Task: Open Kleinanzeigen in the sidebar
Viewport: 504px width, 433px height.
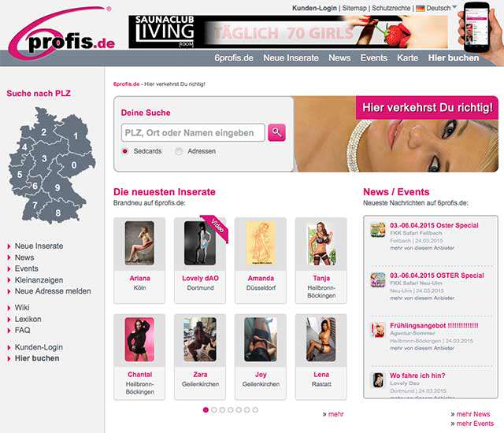Action: pyautogui.click(x=39, y=280)
